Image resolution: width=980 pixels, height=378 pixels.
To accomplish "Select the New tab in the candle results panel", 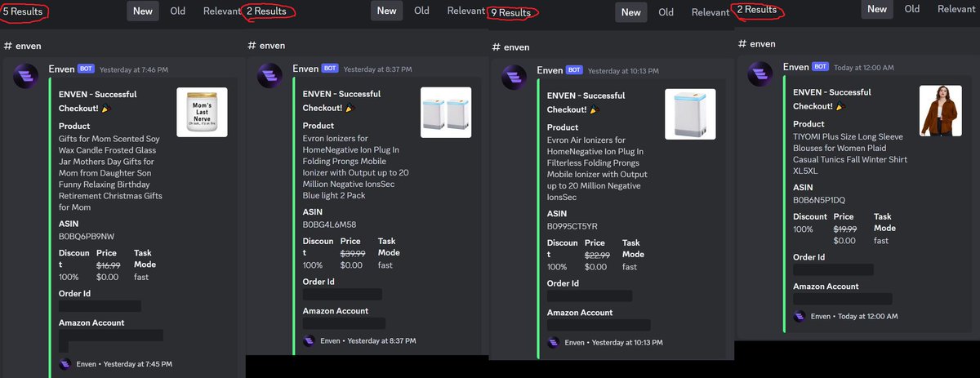I will (x=143, y=11).
